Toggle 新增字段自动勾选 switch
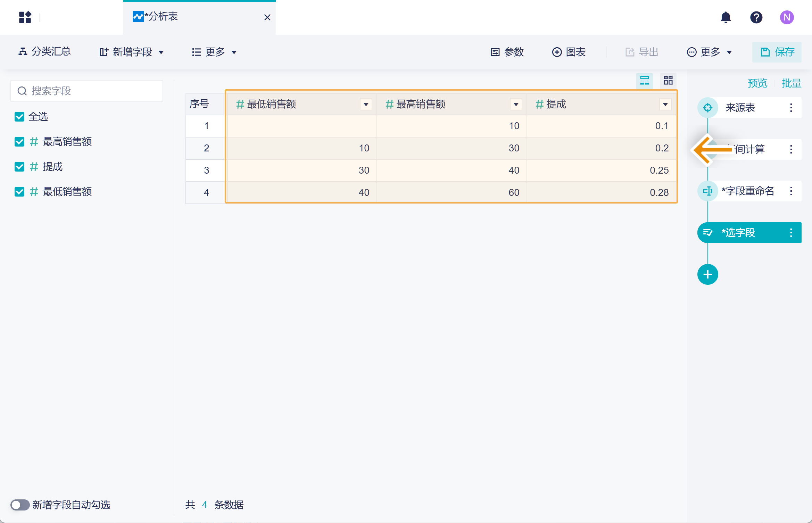This screenshot has height=523, width=812. coord(20,505)
